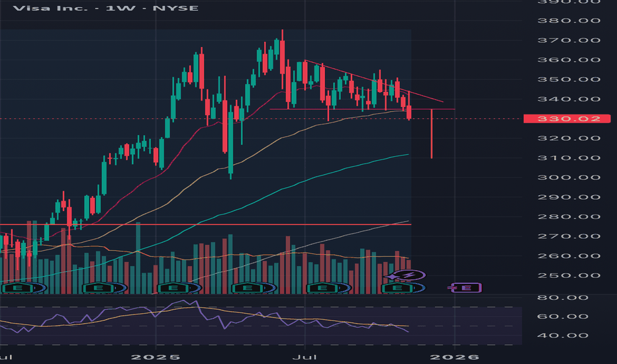This screenshot has width=617, height=364.
Task: Click the 280.00 price axis label
Action: pos(569,217)
